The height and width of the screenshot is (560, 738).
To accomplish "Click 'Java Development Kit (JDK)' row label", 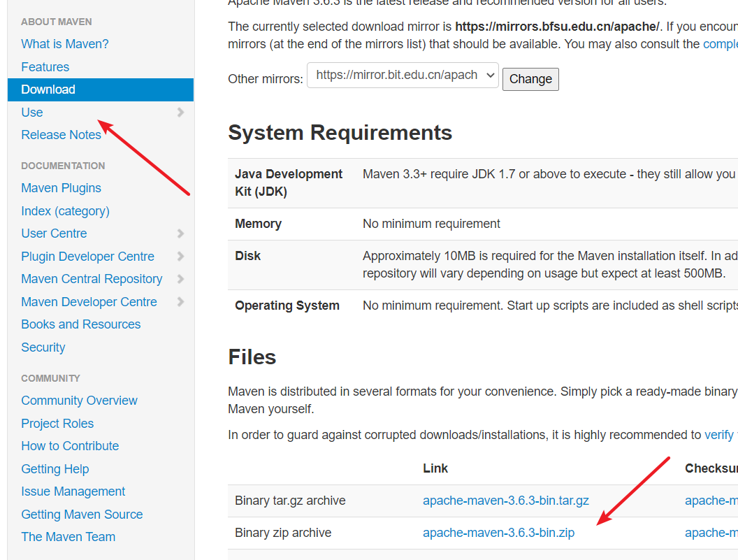I will [x=289, y=183].
